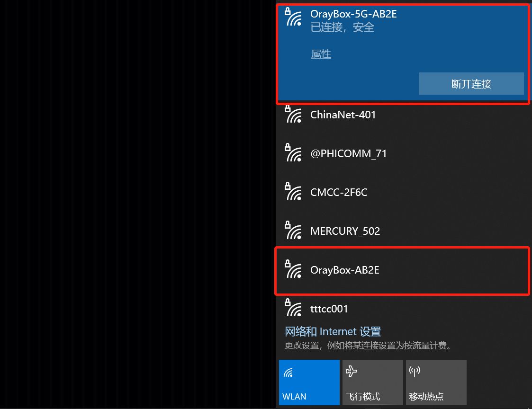532x409 pixels.
Task: Click the @PHICOMM_71 Wi-Fi signal icon
Action: pyautogui.click(x=293, y=152)
